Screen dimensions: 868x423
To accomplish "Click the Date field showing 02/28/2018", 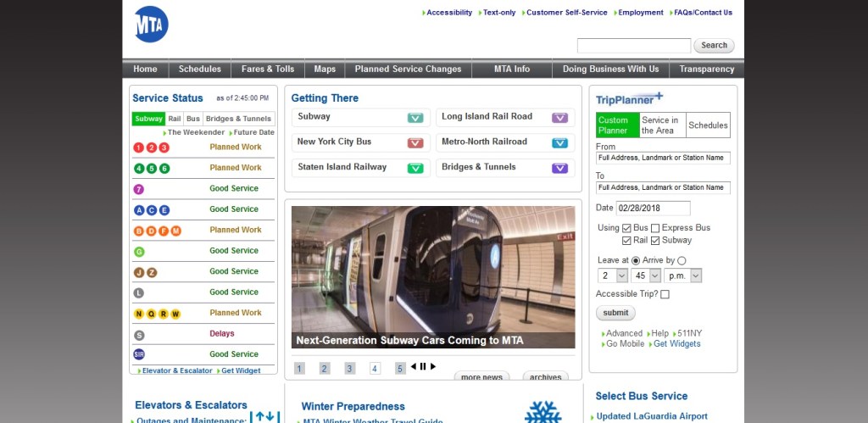I will coord(654,209).
